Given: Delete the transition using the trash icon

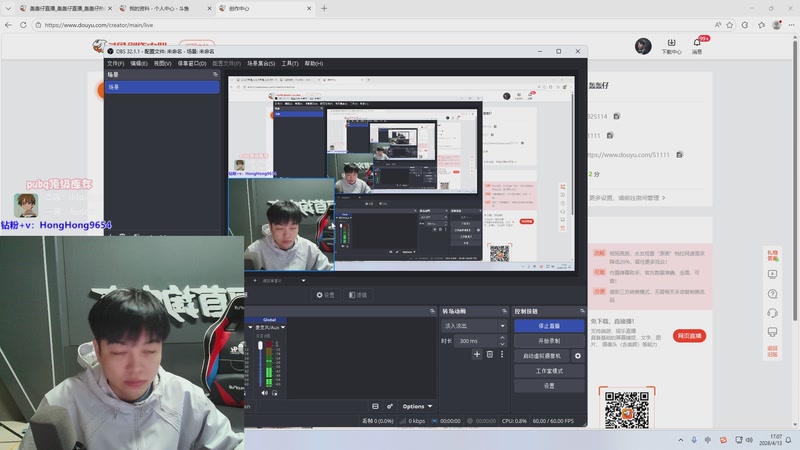Looking at the screenshot, I should point(489,355).
